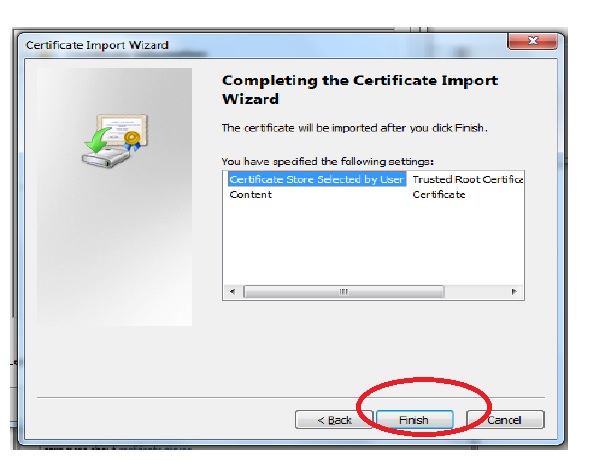The image size is (600, 466).
Task: Click the Completing the Certificate Import Wizard heading
Action: pyautogui.click(x=360, y=90)
